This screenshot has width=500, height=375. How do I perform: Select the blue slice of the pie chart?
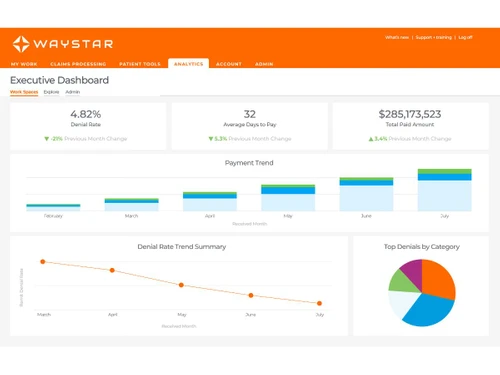click(430, 310)
